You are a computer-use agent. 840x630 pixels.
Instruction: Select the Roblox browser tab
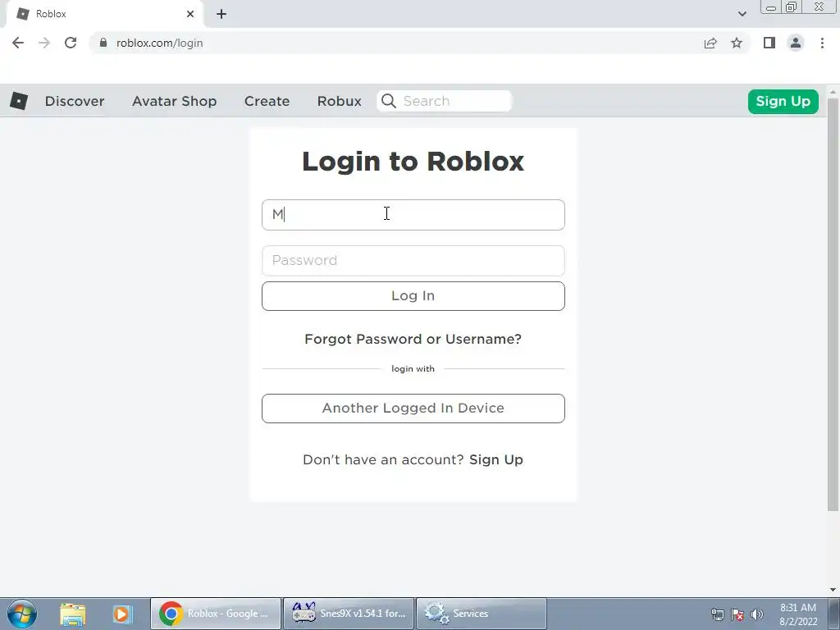pos(104,14)
